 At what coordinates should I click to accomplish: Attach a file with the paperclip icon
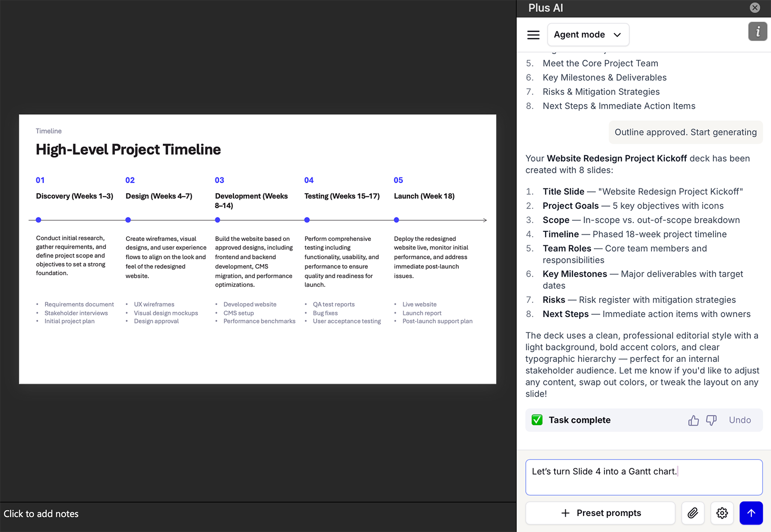pos(693,513)
